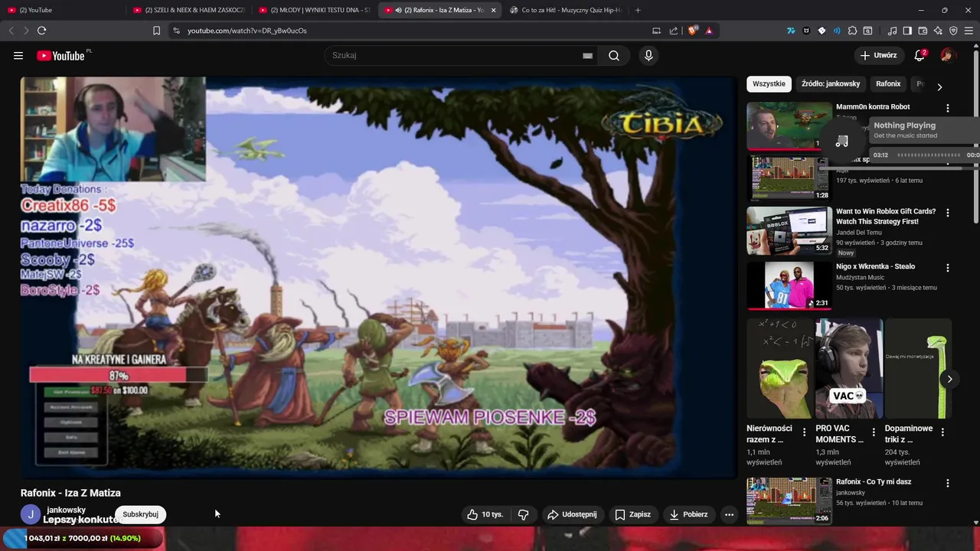Open the jankowsky channel avatar
The height and width of the screenshot is (551, 980).
[31, 514]
